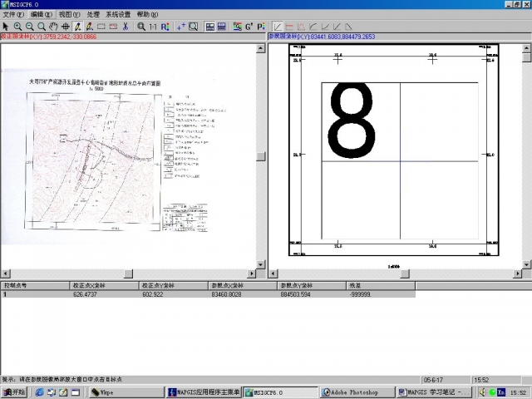Image resolution: width=532 pixels, height=399 pixels.
Task: Click the scissors cut icon
Action: point(125,27)
